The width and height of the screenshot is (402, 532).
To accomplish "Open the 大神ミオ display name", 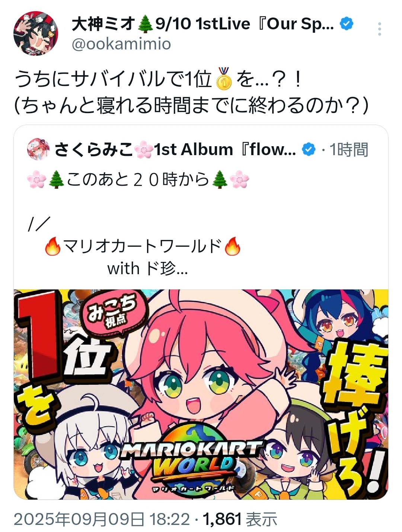I will 103,24.
